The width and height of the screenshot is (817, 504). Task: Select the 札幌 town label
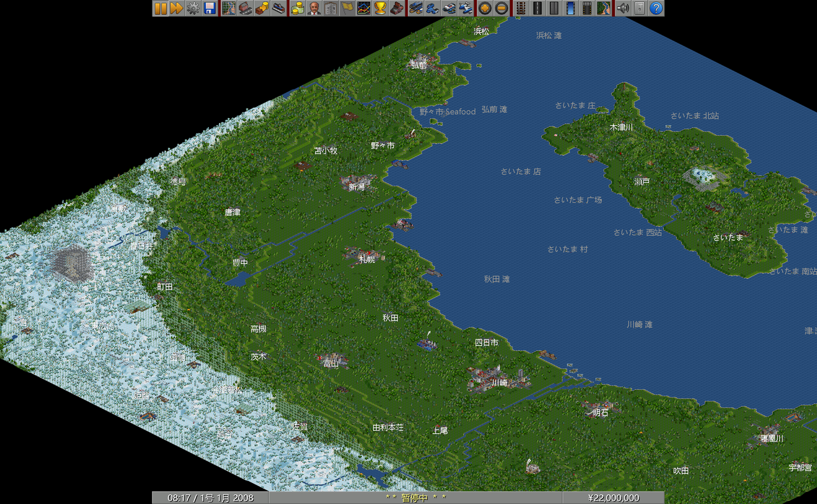click(x=367, y=260)
